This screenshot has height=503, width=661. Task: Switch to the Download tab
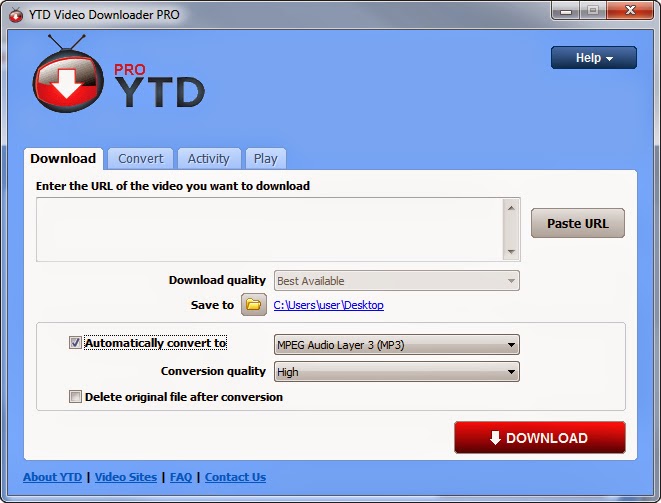click(63, 159)
